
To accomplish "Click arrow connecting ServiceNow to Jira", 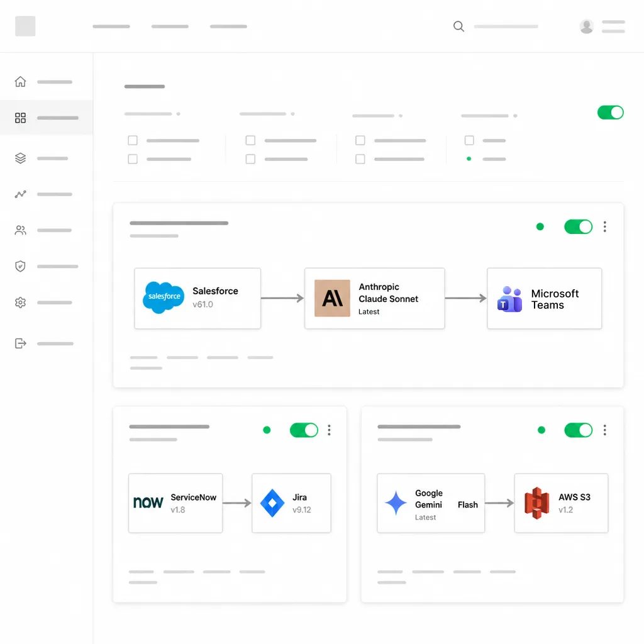I will click(x=237, y=503).
